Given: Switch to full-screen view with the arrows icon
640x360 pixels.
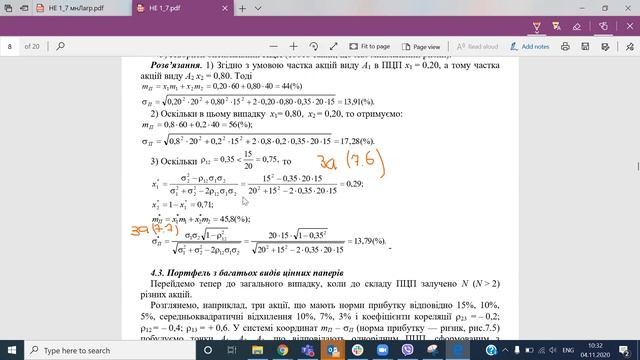Looking at the screenshot, I should 333,47.
